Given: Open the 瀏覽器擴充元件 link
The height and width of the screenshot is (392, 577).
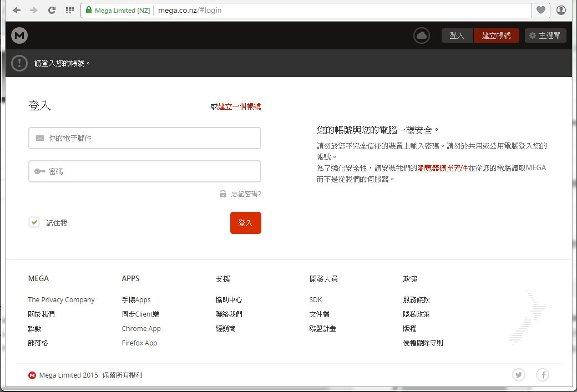Looking at the screenshot, I should coord(443,168).
